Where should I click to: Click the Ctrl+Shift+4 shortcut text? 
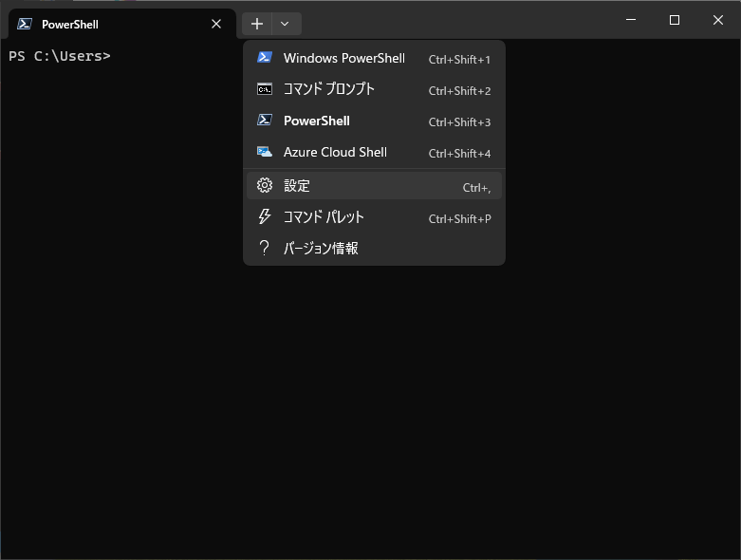pos(459,154)
